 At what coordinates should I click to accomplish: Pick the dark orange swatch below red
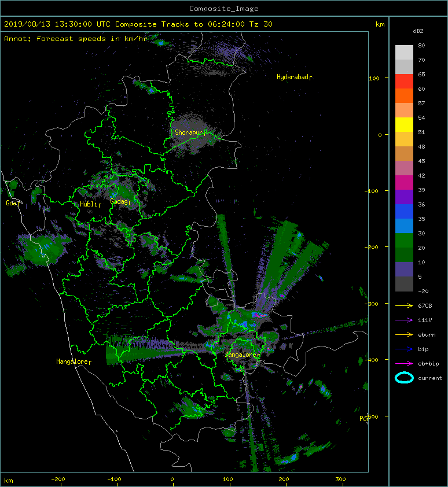click(404, 95)
